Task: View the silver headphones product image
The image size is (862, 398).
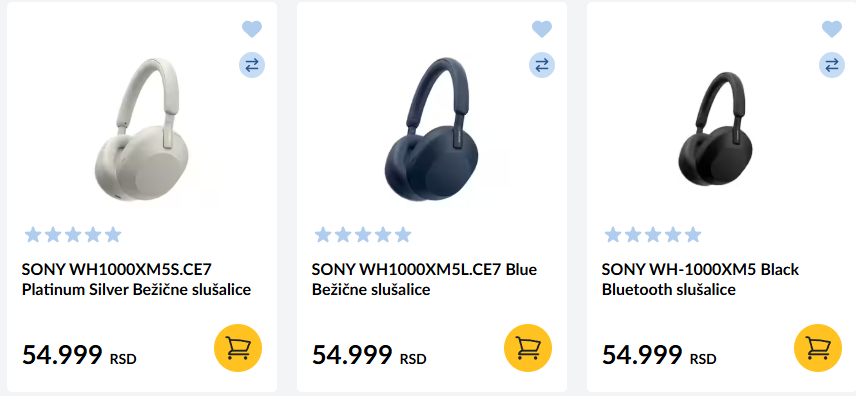Action: [142, 130]
